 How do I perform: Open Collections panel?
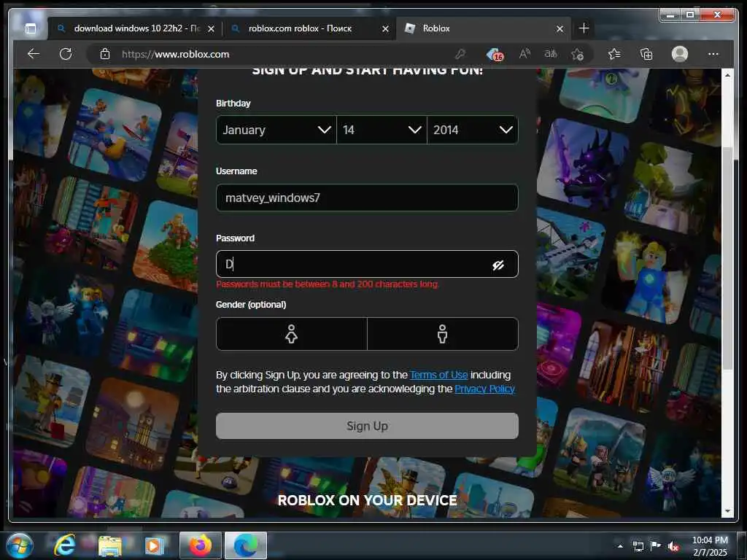coord(646,54)
